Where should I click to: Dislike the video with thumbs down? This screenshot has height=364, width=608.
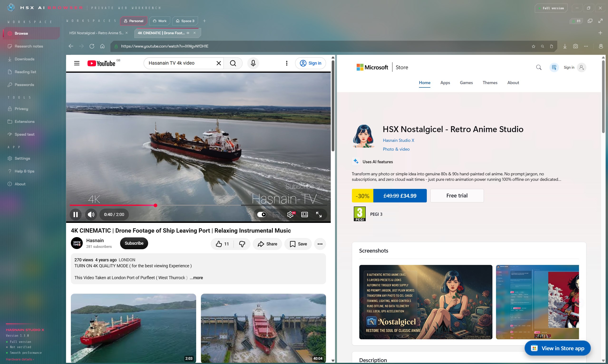pyautogui.click(x=242, y=244)
